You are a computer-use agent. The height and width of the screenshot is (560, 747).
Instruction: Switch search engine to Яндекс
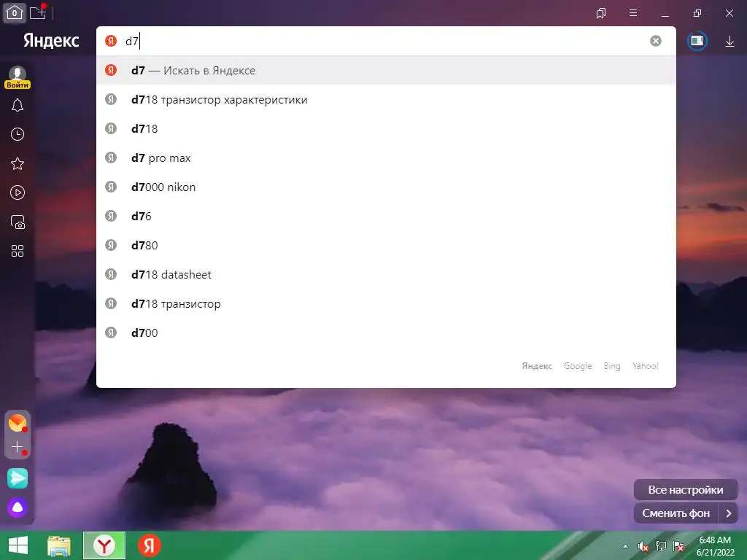537,366
